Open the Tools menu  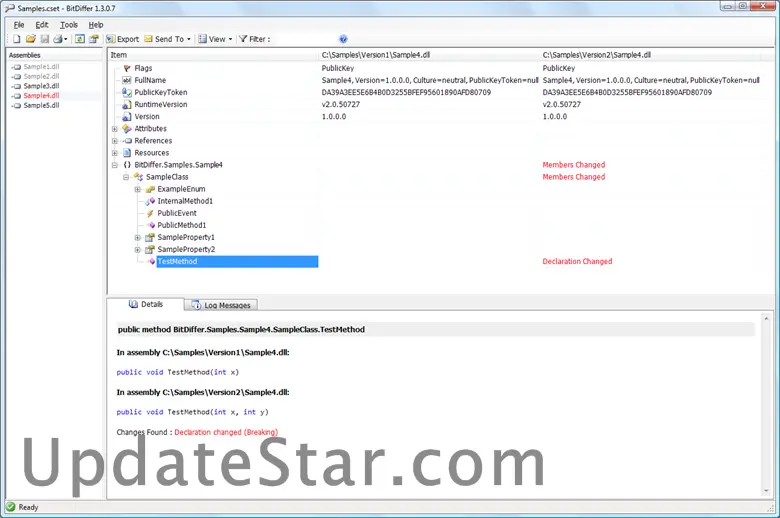click(x=69, y=25)
